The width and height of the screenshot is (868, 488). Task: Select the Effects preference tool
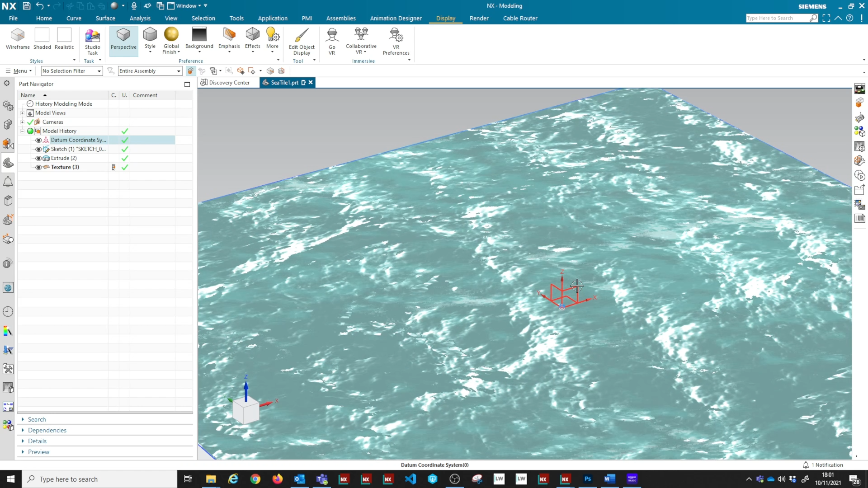pos(252,38)
